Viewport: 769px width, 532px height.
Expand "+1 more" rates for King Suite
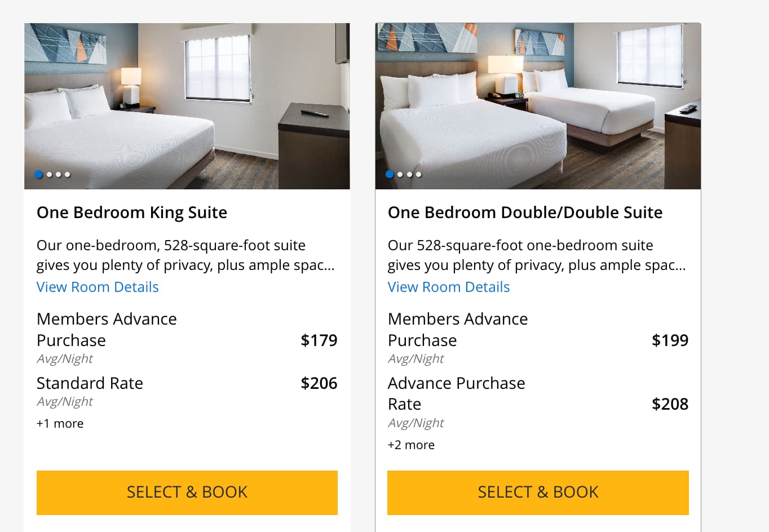(x=60, y=424)
